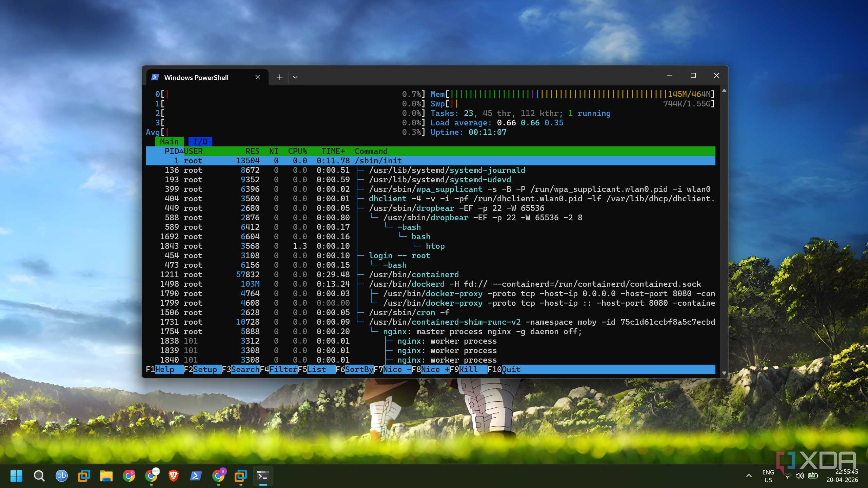Select the nginx master process row
The height and width of the screenshot is (488, 868).
point(430,331)
